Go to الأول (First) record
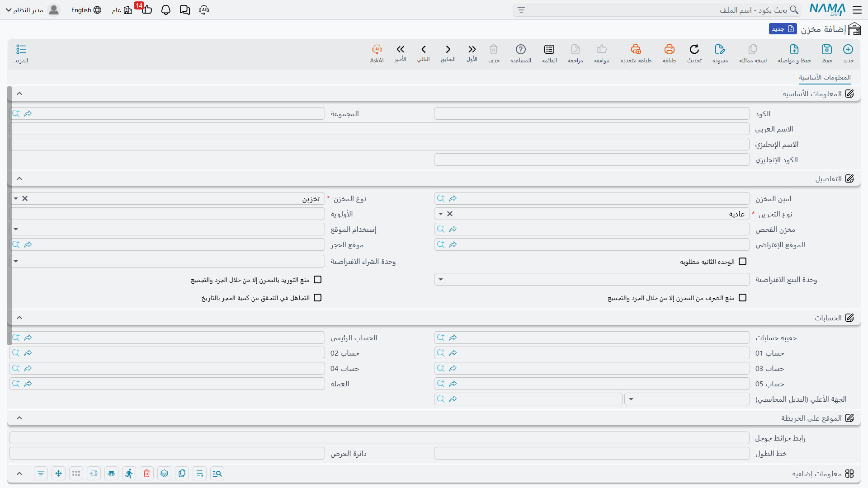The image size is (868, 488). pyautogui.click(x=472, y=49)
